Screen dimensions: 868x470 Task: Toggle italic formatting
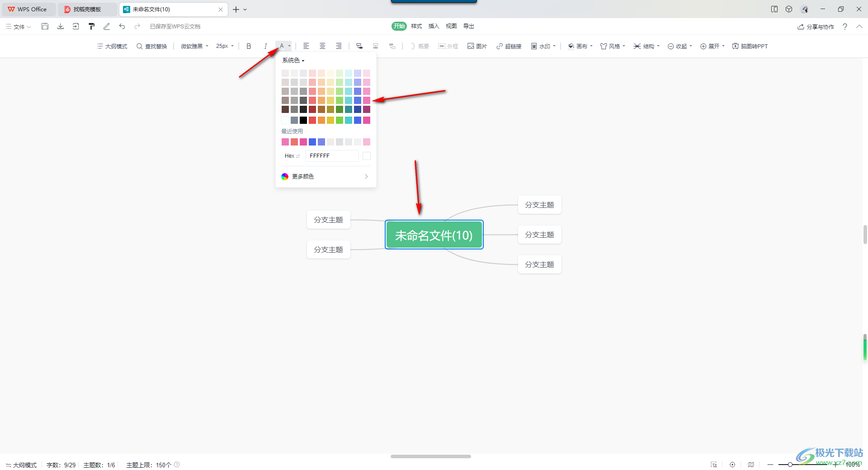[x=265, y=46]
